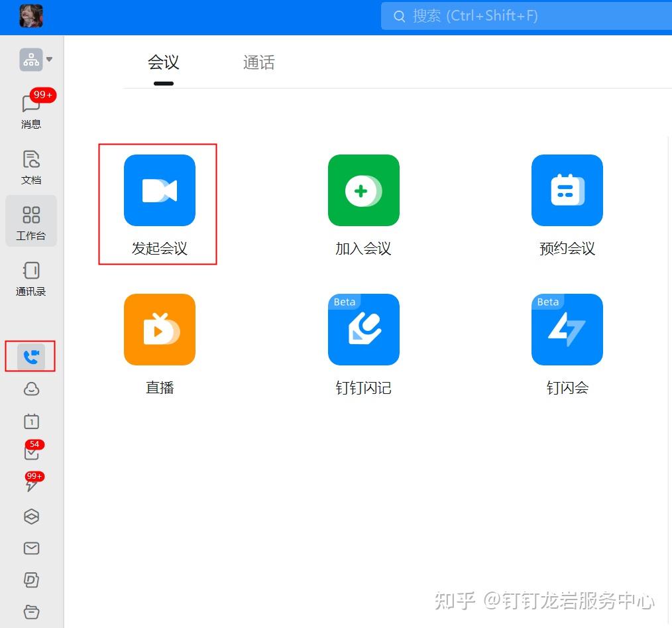
Task: Open the 直播 orange live icon
Action: click(x=160, y=330)
